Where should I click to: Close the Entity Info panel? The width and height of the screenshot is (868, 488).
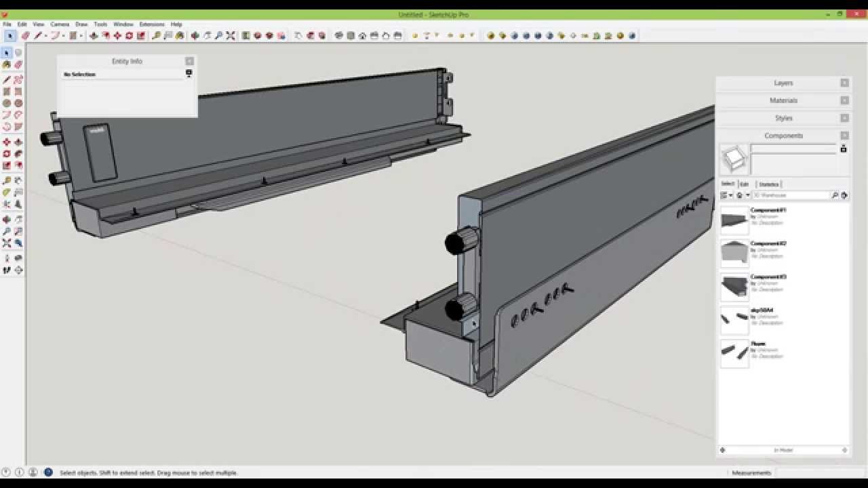coord(189,61)
